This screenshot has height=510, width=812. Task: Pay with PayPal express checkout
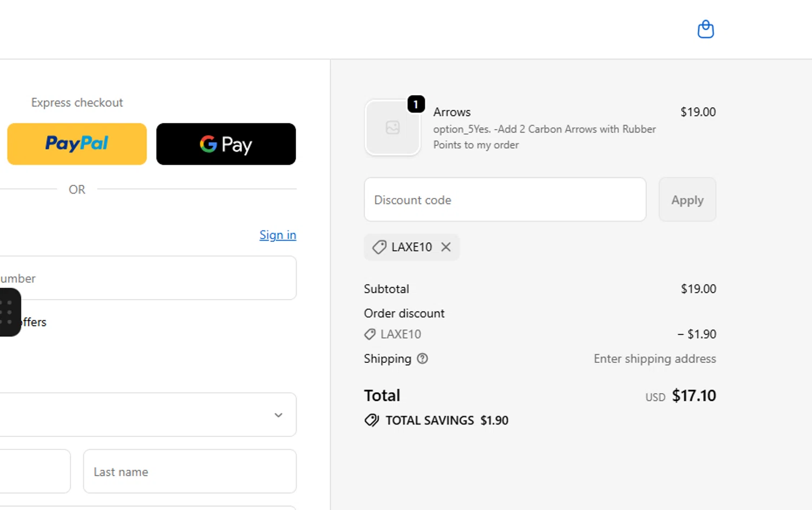(x=77, y=144)
